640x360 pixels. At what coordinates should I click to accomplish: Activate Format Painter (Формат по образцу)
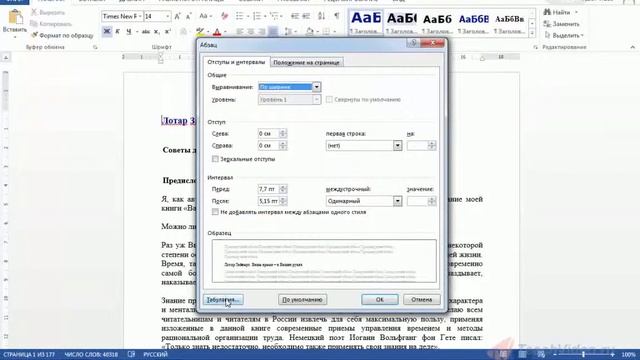(x=62, y=36)
